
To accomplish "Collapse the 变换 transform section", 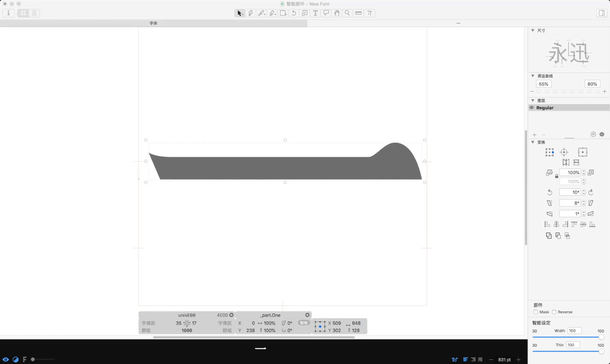I will point(533,142).
